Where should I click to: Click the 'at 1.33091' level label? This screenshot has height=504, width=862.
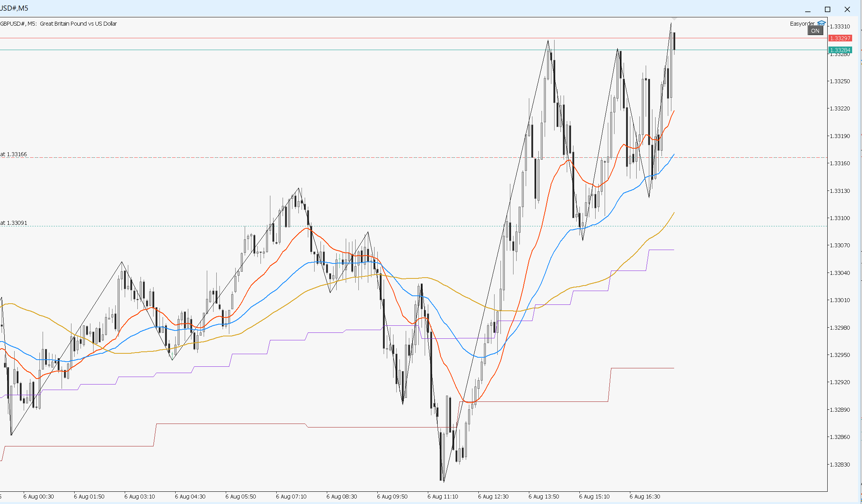[x=14, y=223]
